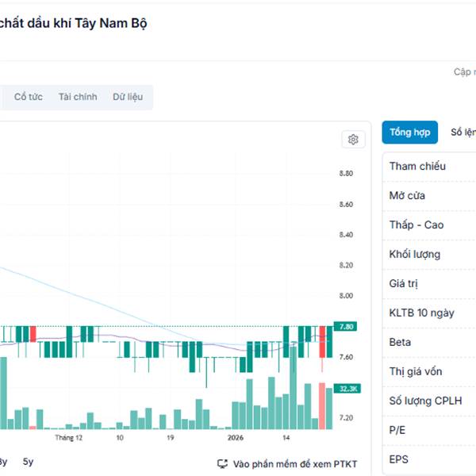Click the 7.80 price label on axis

click(347, 326)
